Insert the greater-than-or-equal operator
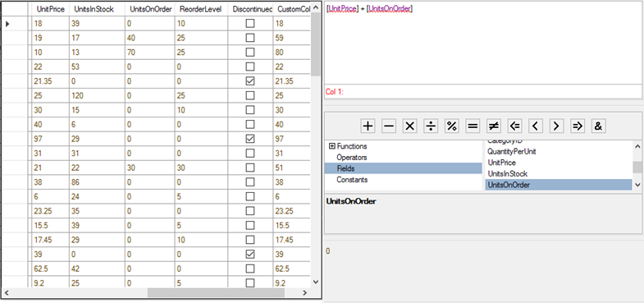 click(x=578, y=126)
